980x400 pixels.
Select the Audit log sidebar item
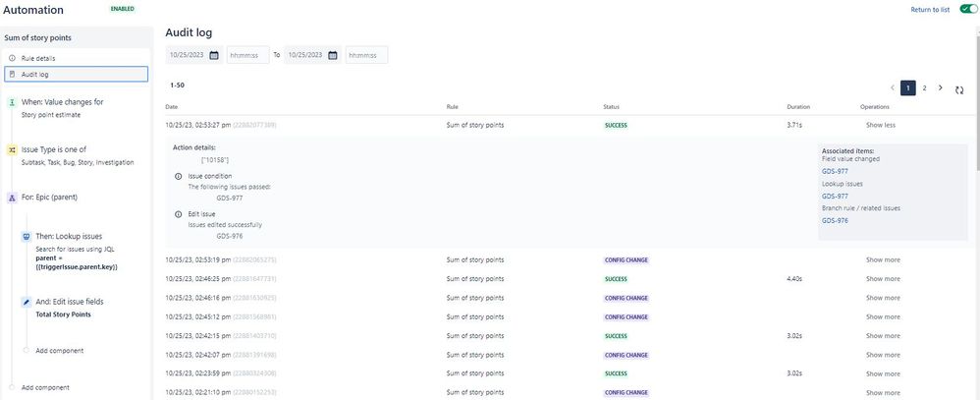click(x=77, y=74)
